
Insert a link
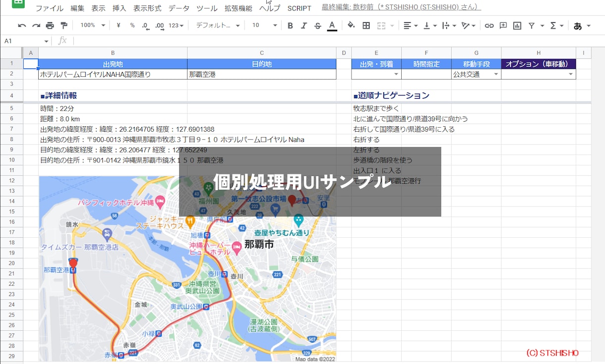point(489,25)
